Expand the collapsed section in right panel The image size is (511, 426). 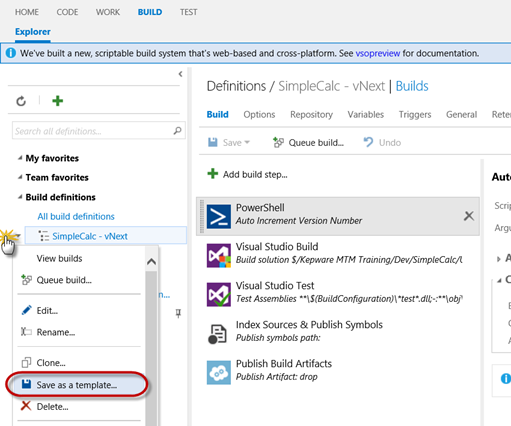[498, 259]
